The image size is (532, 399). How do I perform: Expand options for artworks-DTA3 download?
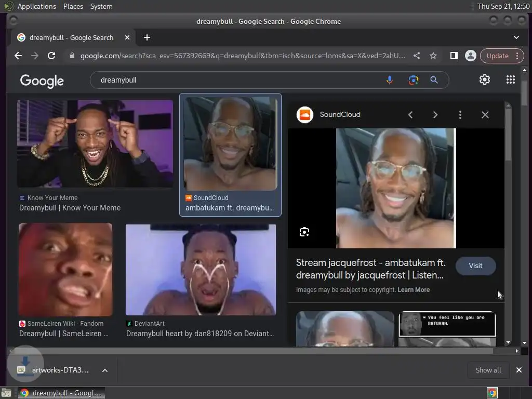coord(105,370)
